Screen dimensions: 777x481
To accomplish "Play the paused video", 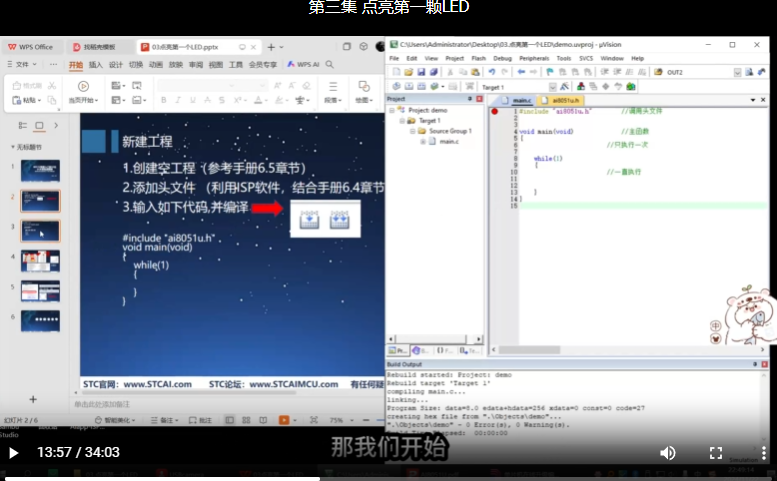I will [13, 453].
